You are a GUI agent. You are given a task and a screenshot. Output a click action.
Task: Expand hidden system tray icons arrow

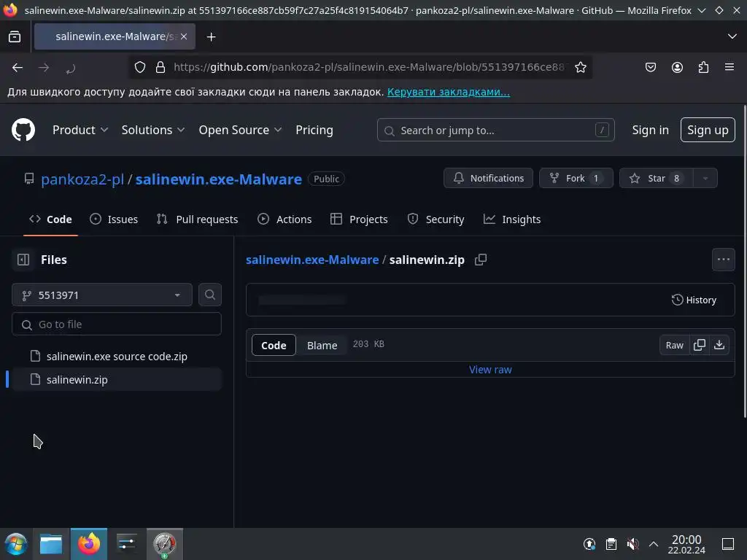(654, 544)
